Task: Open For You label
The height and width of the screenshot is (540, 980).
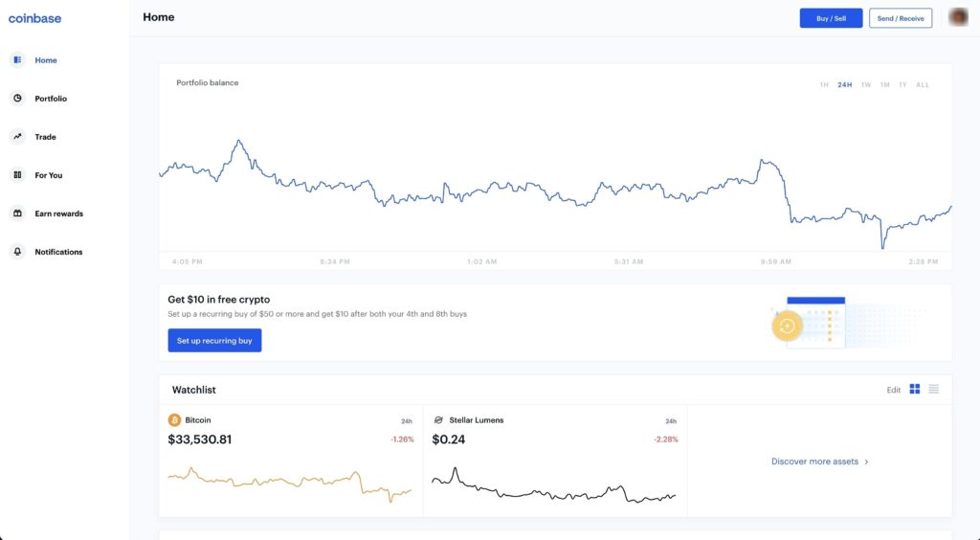Action: click(x=48, y=175)
